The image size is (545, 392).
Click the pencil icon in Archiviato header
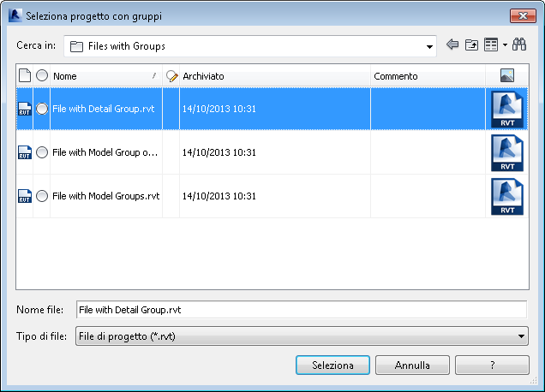pyautogui.click(x=171, y=76)
